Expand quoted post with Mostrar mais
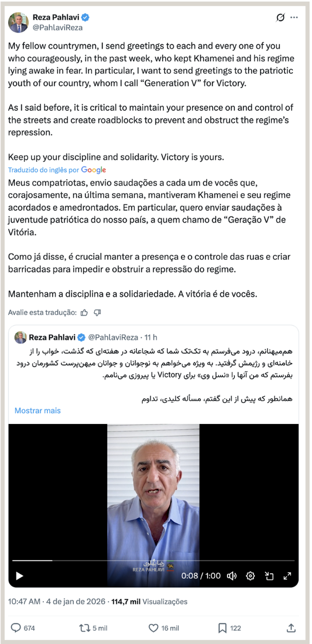The height and width of the screenshot is (644, 312). pos(38,411)
